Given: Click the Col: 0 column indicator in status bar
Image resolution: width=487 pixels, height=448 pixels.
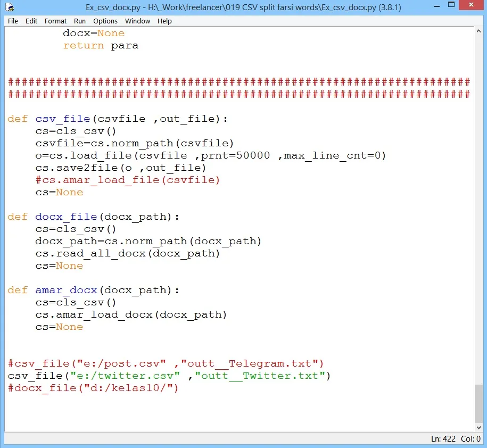Looking at the screenshot, I should click(x=471, y=439).
